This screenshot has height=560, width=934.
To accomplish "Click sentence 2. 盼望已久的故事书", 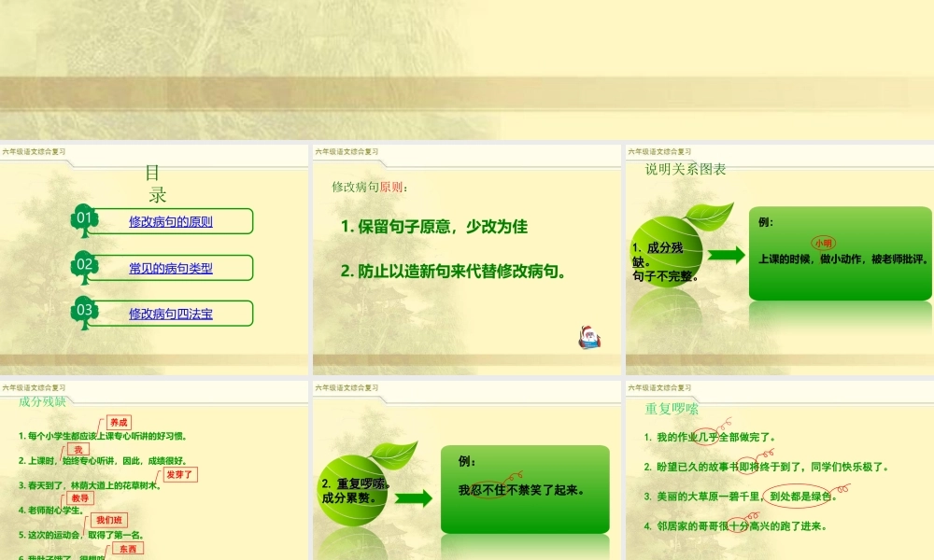I will [766, 468].
